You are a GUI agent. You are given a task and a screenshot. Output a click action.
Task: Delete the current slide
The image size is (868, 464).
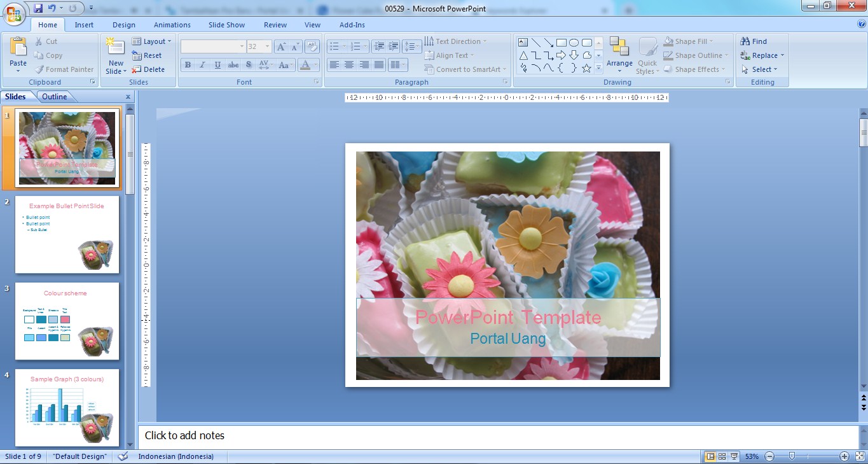coord(148,69)
